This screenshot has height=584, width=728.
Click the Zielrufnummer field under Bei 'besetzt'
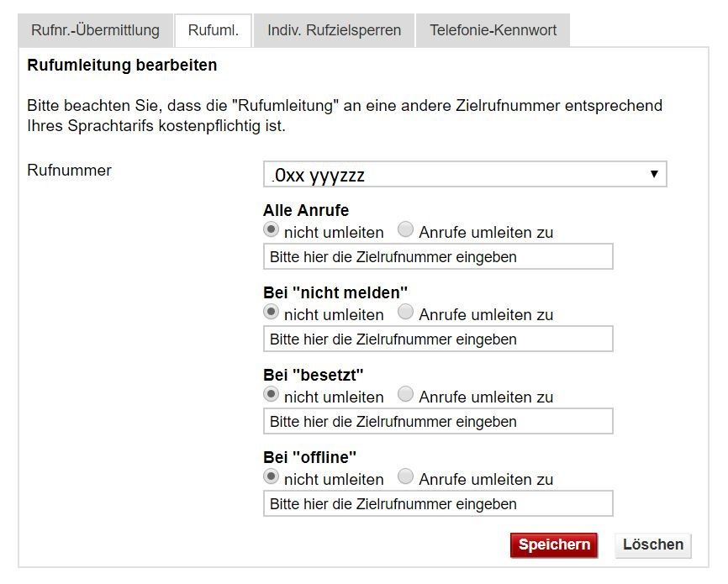pyautogui.click(x=438, y=421)
